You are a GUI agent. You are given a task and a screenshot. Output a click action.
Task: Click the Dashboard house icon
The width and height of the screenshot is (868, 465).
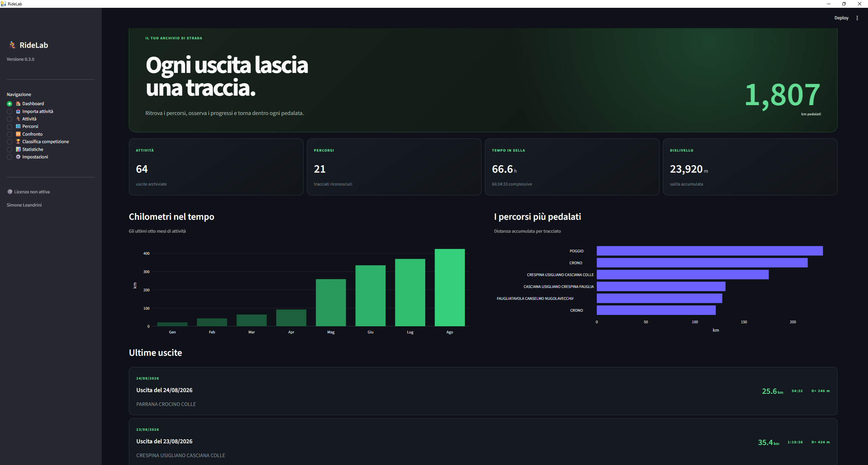18,104
